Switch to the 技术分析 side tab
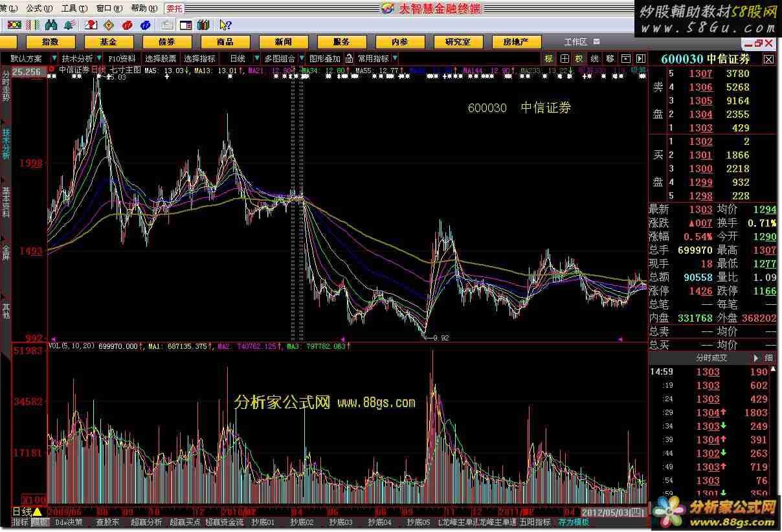 [6, 142]
